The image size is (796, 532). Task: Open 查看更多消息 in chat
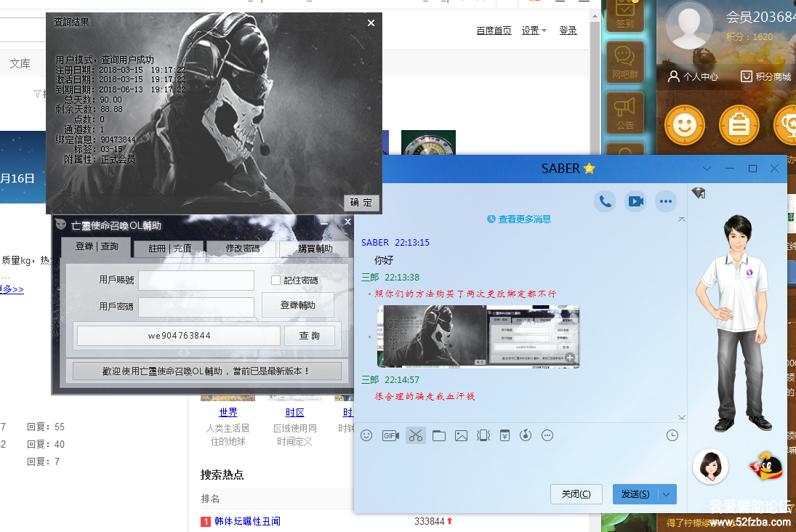pyautogui.click(x=519, y=219)
